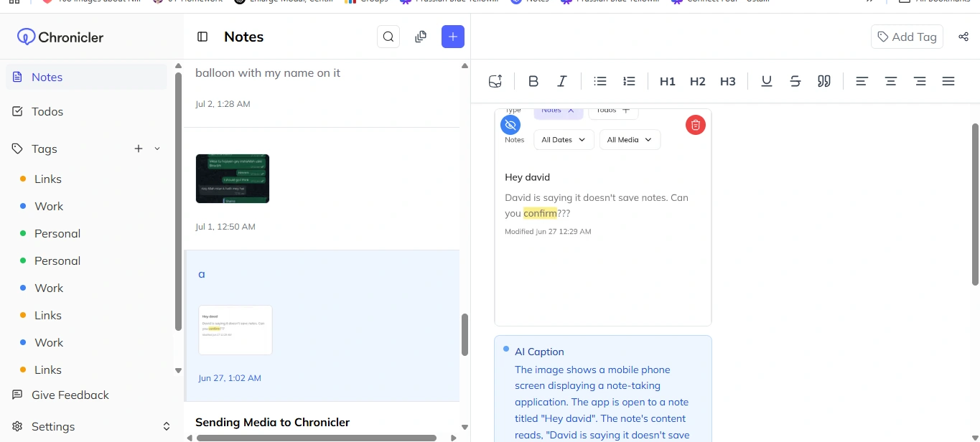Center align text
Image resolution: width=980 pixels, height=442 pixels.
tap(891, 81)
